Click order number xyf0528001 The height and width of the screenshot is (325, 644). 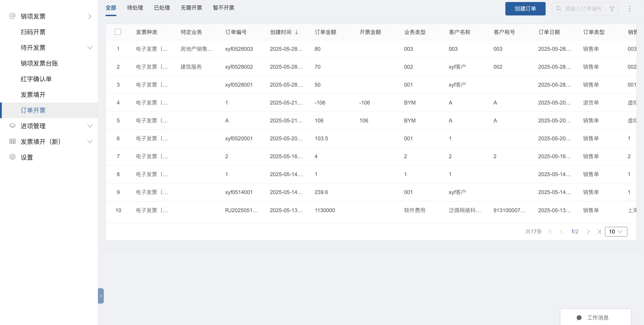[x=239, y=85]
